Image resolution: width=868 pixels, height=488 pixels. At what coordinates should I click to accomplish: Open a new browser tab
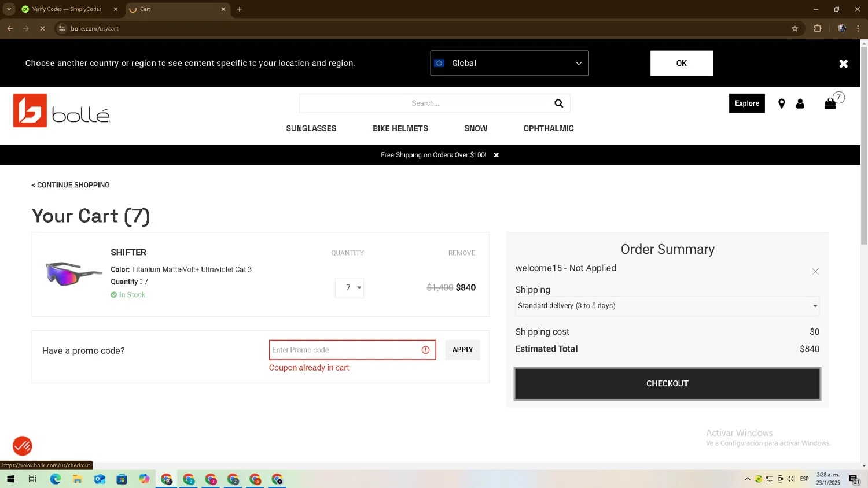click(240, 9)
